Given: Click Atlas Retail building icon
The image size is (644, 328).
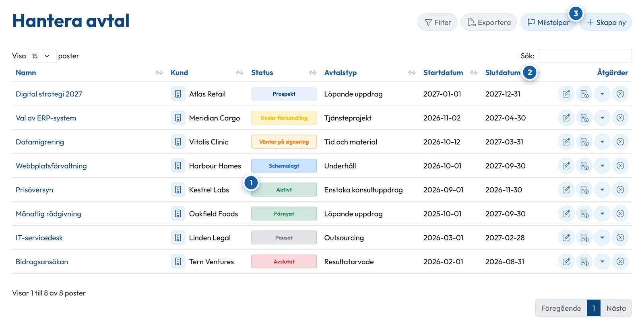Looking at the screenshot, I should (178, 94).
